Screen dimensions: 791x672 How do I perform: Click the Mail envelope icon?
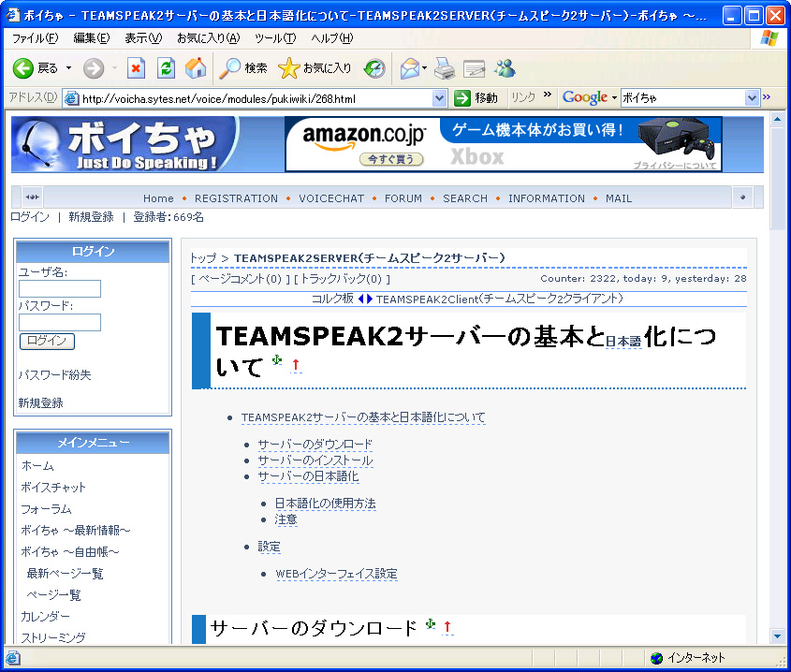click(x=410, y=68)
